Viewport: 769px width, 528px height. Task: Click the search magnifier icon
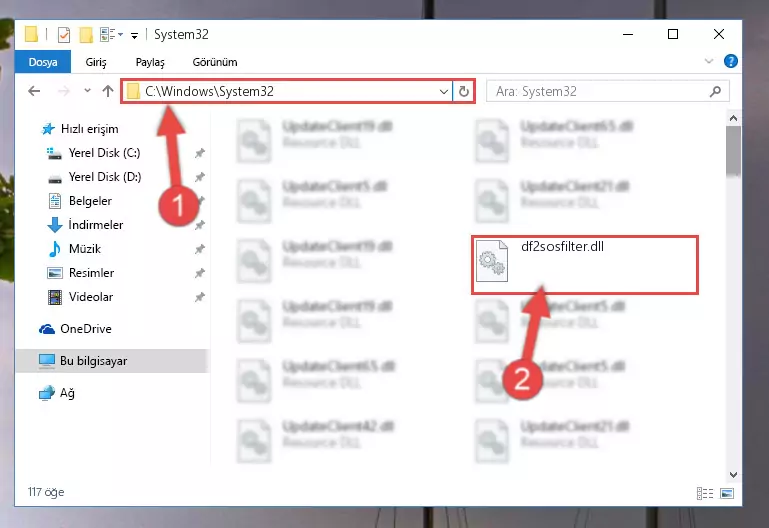[715, 91]
